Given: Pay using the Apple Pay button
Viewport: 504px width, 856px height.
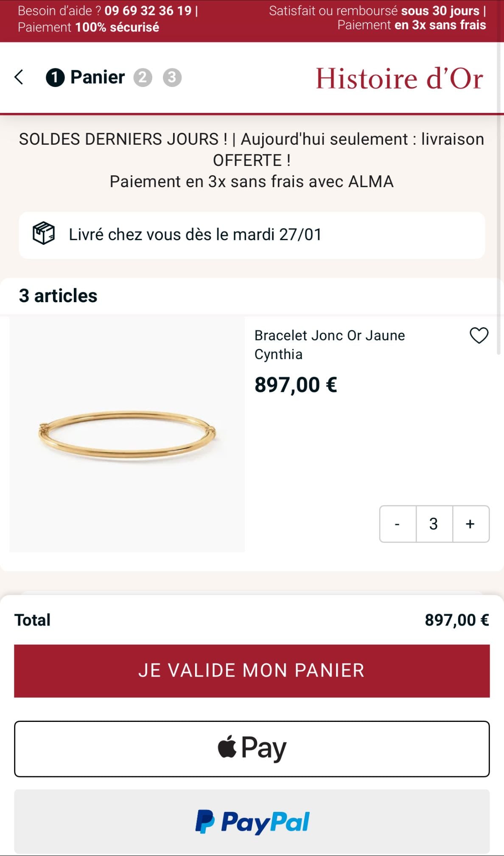Looking at the screenshot, I should 252,749.
